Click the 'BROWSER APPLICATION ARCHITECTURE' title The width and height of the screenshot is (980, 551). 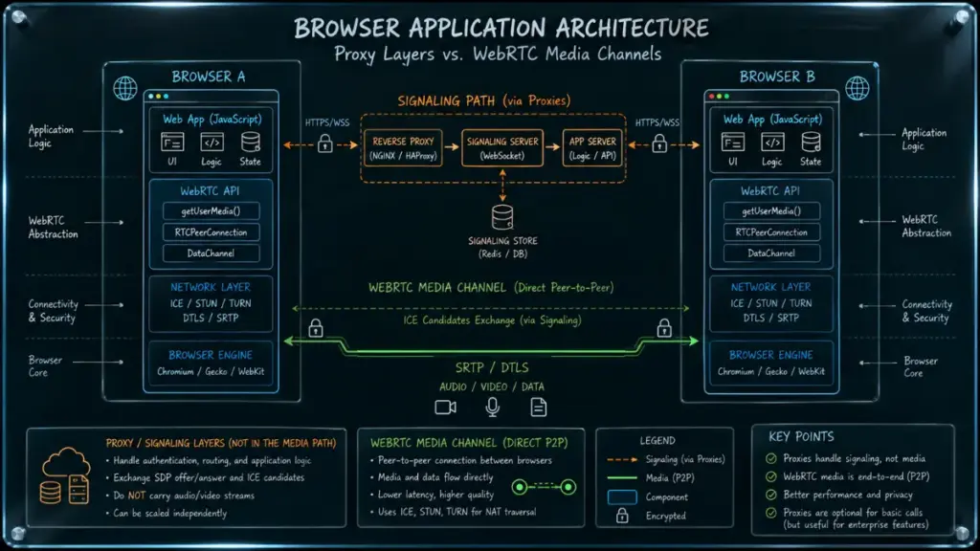(x=501, y=28)
